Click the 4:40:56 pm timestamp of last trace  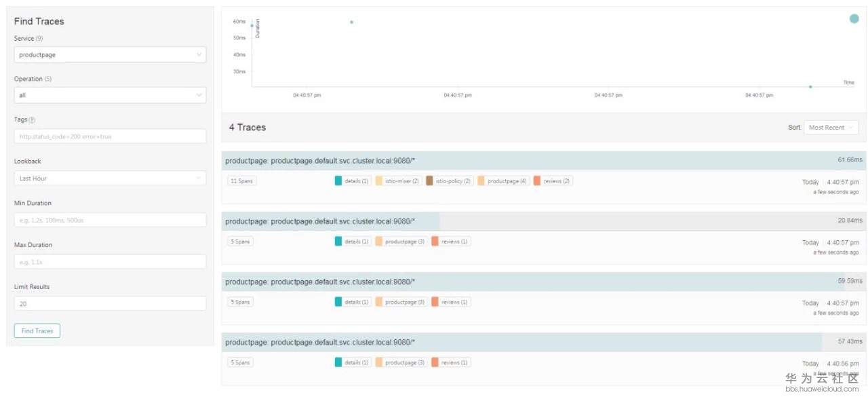pos(842,364)
